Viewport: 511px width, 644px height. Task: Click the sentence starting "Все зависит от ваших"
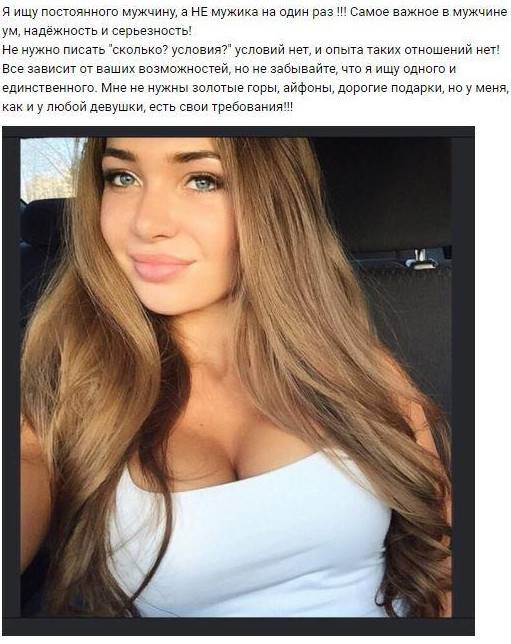229,69
